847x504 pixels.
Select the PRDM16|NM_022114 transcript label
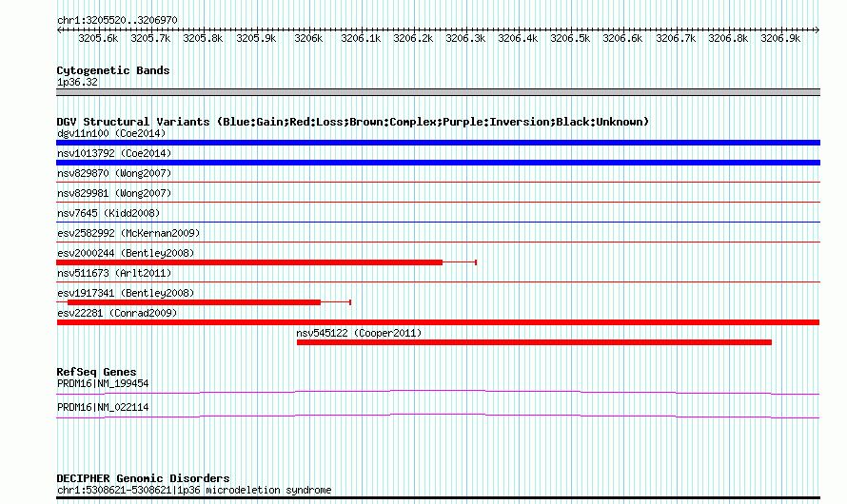point(103,407)
